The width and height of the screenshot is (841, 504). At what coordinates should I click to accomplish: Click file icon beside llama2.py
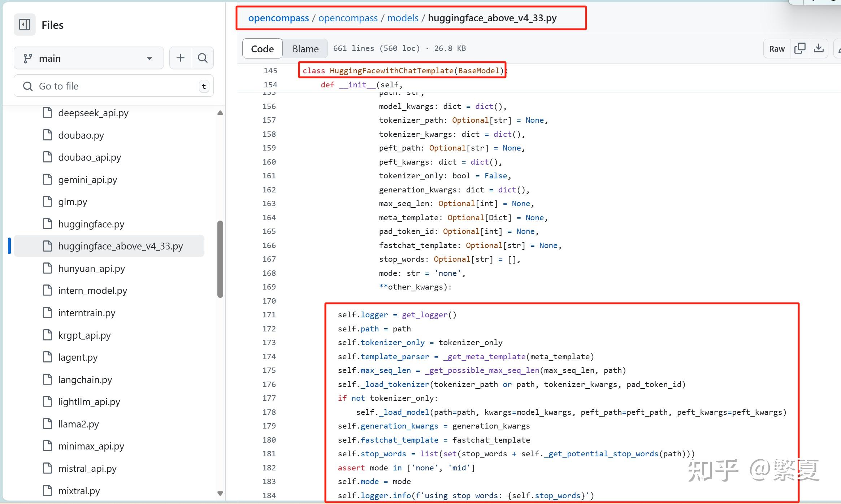(x=47, y=423)
